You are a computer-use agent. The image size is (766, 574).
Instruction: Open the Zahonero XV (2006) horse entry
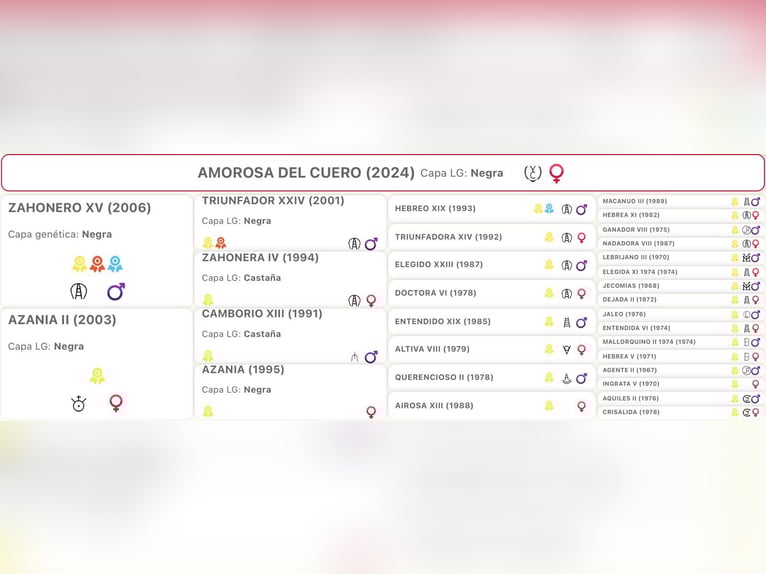[x=80, y=208]
